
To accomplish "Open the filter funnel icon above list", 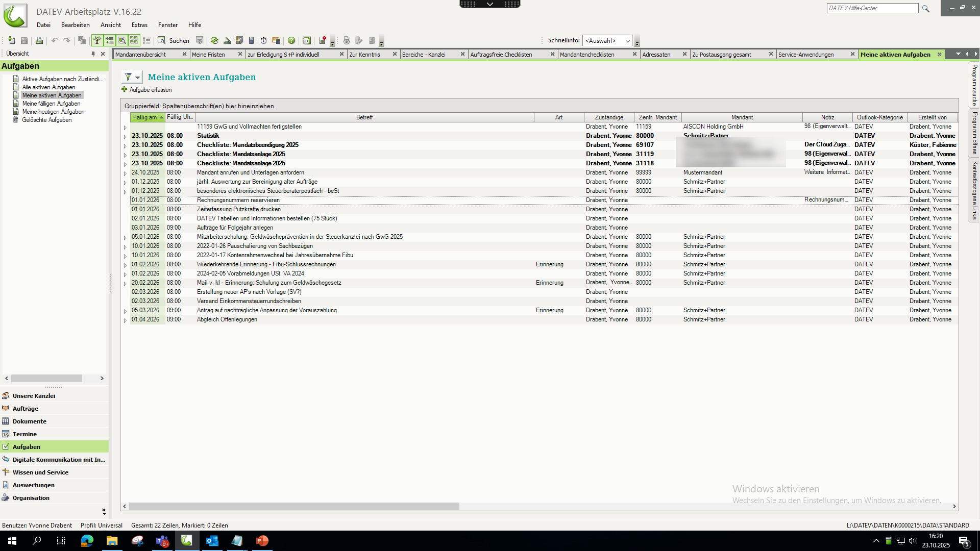I will (129, 77).
